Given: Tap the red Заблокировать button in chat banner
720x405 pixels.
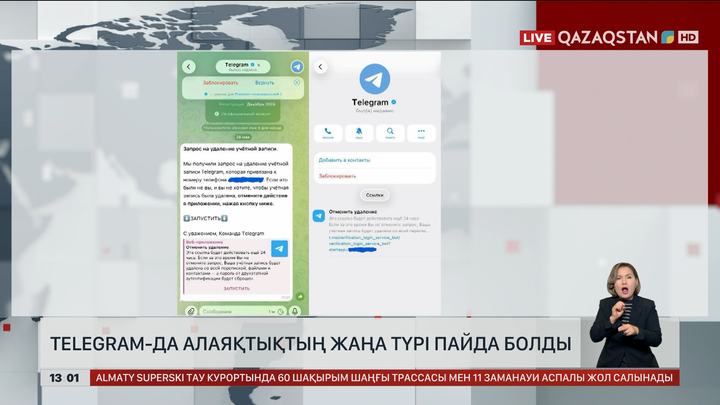Looking at the screenshot, I should [220, 83].
